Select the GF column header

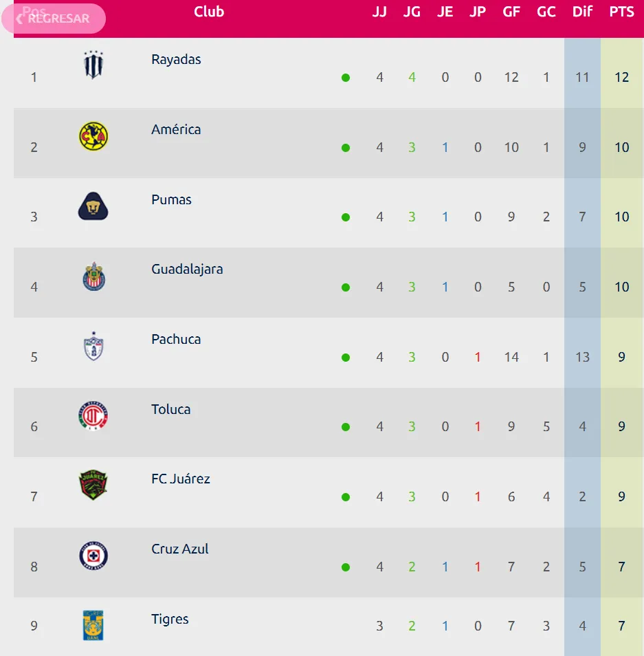point(511,12)
